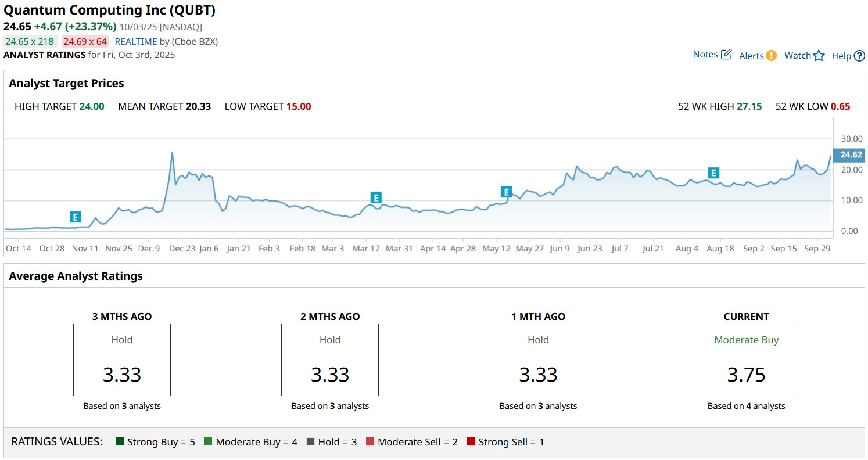868x460 pixels.
Task: Click the Moderate Buy legend swatch
Action: [208, 442]
